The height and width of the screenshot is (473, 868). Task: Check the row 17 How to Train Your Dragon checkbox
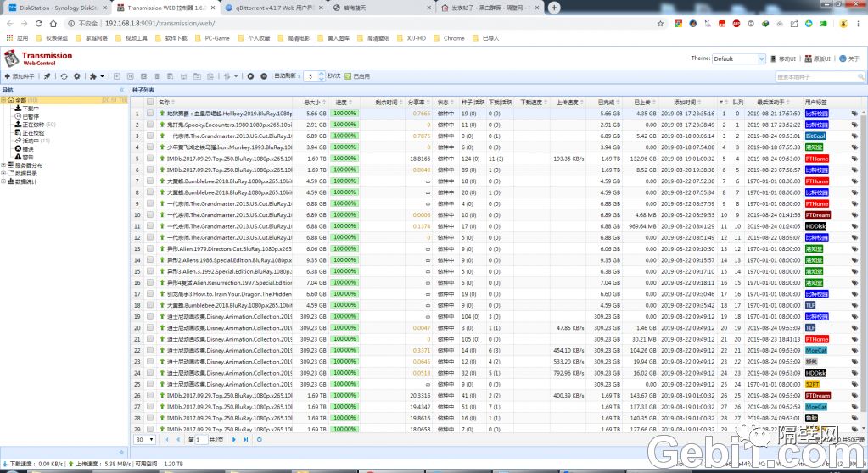150,294
